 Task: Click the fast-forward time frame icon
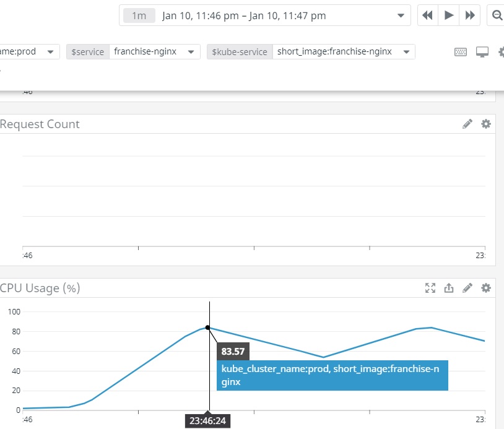point(470,15)
